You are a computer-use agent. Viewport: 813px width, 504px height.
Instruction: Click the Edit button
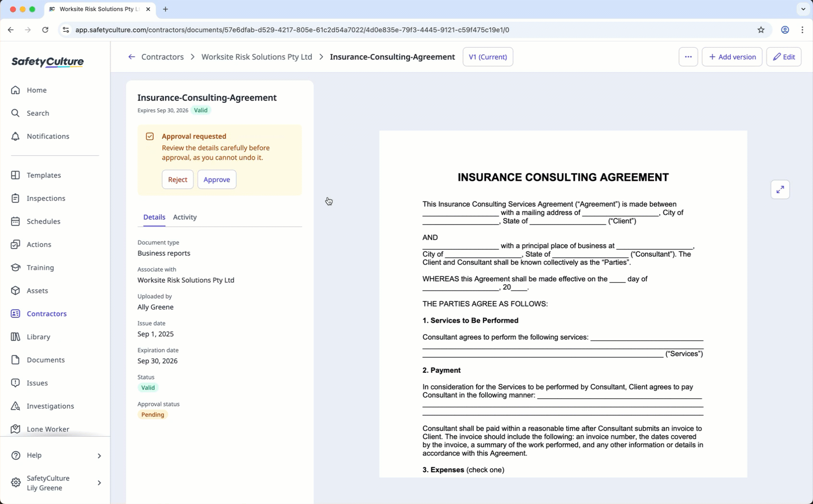point(784,57)
